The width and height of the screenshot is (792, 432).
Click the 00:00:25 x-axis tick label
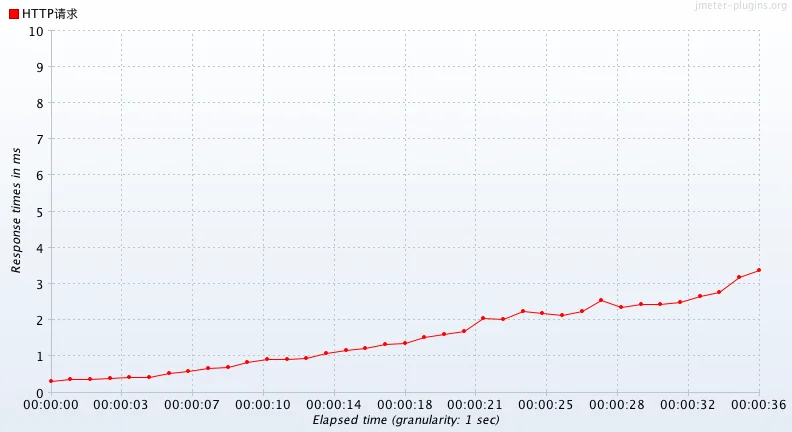(x=546, y=405)
